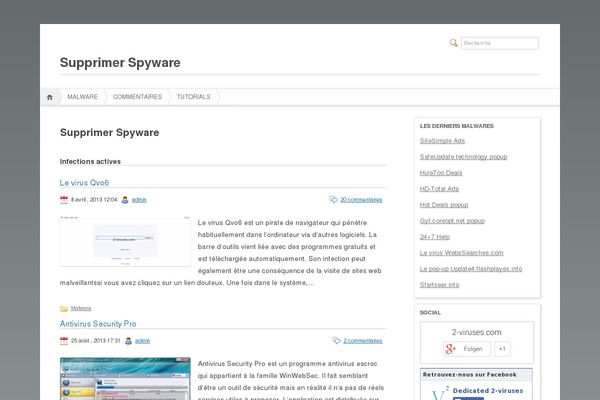Viewport: 600px width, 400px height.
Task: Click the Infections actives heading
Action: tap(90, 162)
